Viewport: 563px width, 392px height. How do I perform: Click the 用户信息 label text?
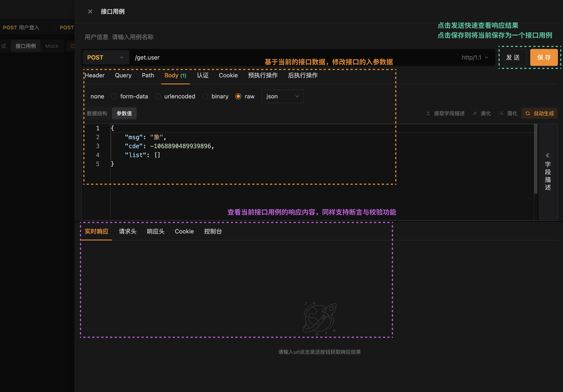pos(96,37)
